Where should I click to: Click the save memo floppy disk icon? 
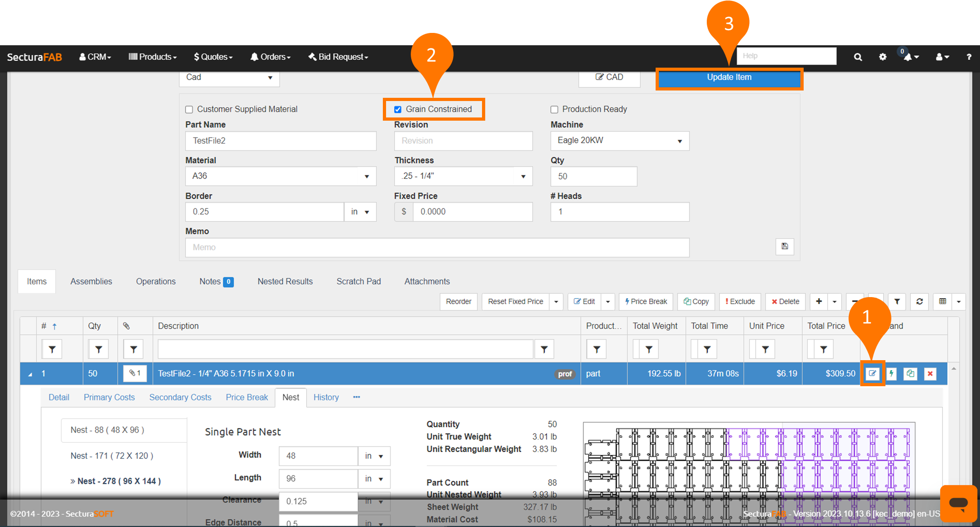coord(784,246)
